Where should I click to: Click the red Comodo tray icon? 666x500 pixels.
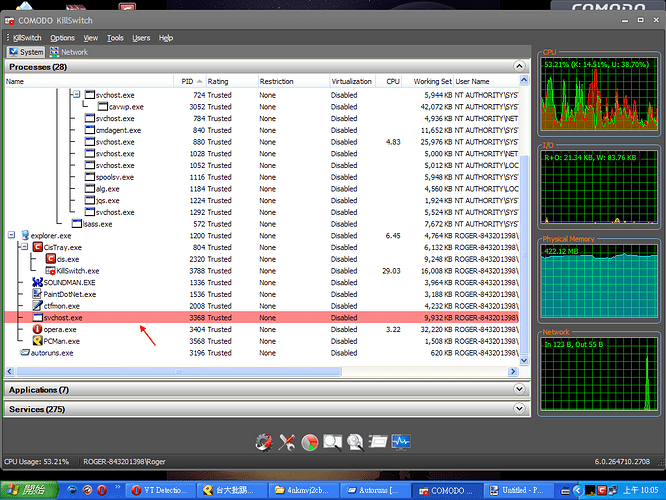click(x=601, y=490)
